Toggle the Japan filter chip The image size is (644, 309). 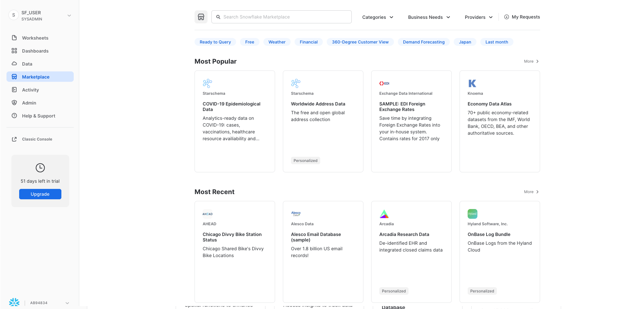click(465, 42)
